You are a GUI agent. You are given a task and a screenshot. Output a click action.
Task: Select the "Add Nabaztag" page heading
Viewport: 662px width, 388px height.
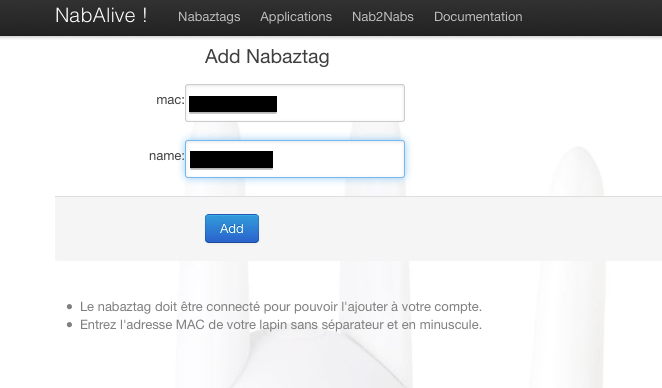[x=267, y=57]
